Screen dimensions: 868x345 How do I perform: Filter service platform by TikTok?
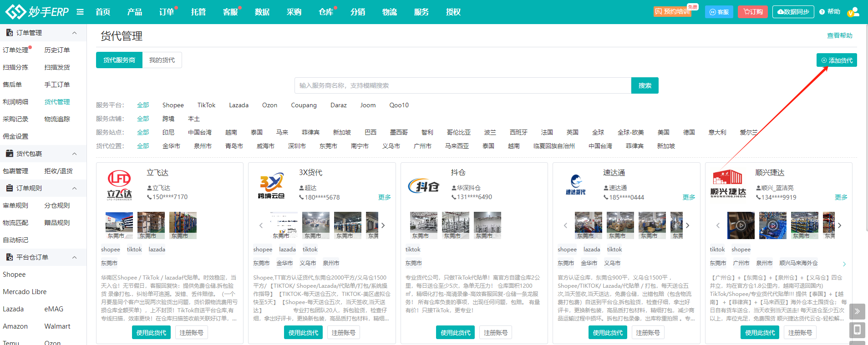pyautogui.click(x=206, y=105)
